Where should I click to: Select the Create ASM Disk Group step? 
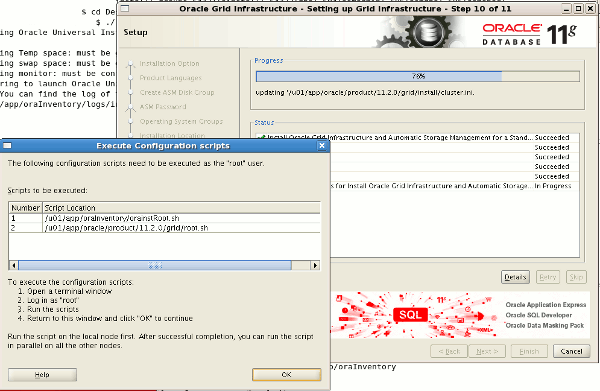tap(177, 92)
